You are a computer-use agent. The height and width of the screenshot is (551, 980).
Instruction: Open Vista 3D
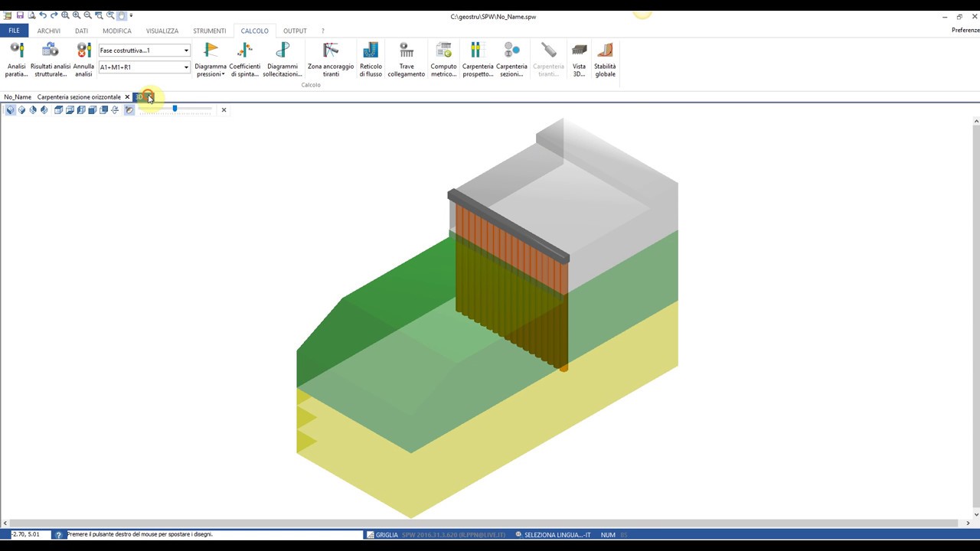[579, 60]
